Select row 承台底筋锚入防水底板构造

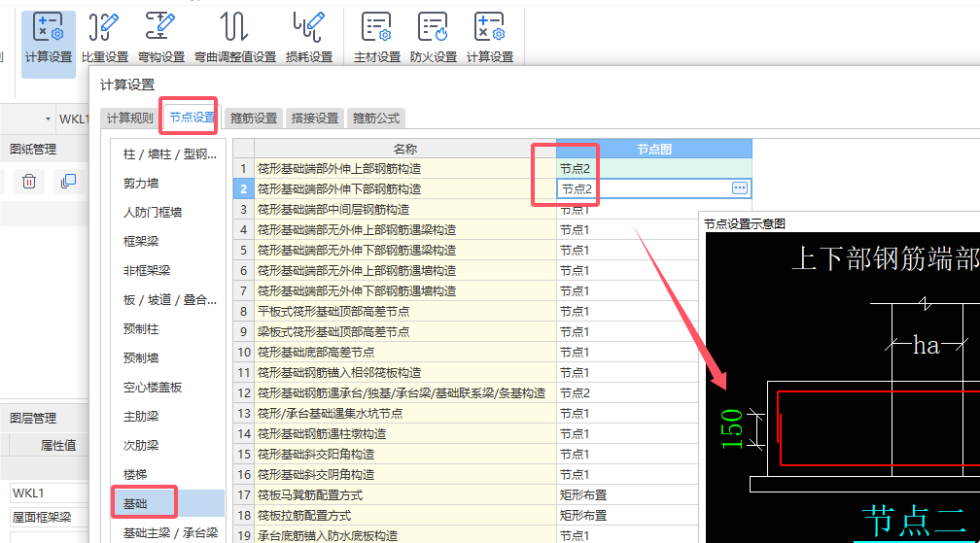405,535
